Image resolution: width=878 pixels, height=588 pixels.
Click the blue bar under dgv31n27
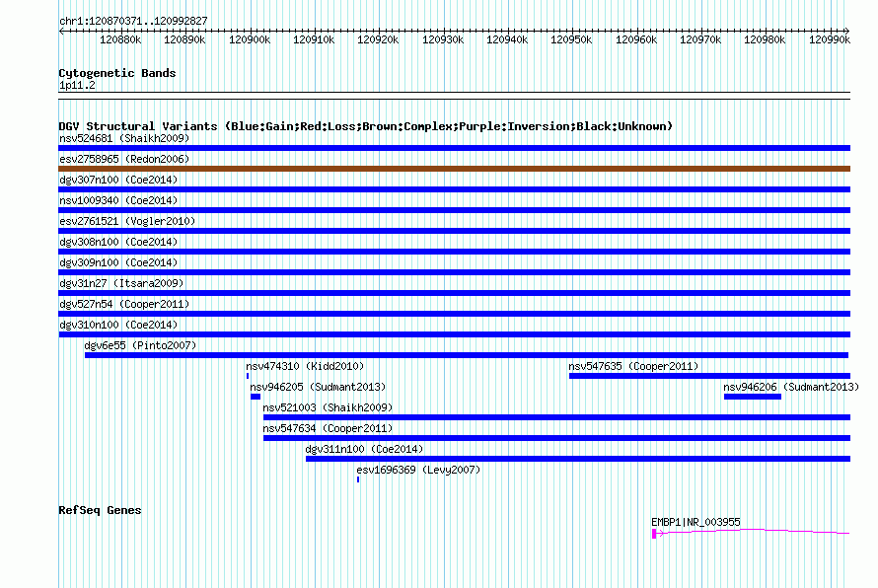coord(454,293)
